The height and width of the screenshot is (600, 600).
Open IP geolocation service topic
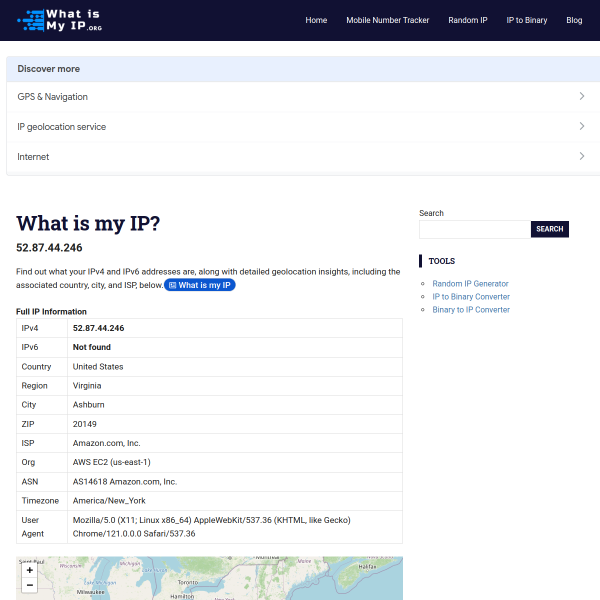point(62,127)
